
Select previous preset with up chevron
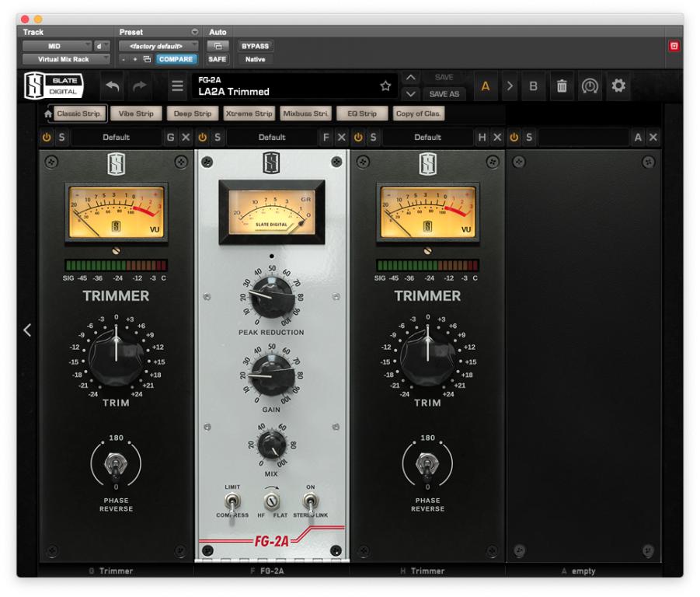pyautogui.click(x=411, y=78)
